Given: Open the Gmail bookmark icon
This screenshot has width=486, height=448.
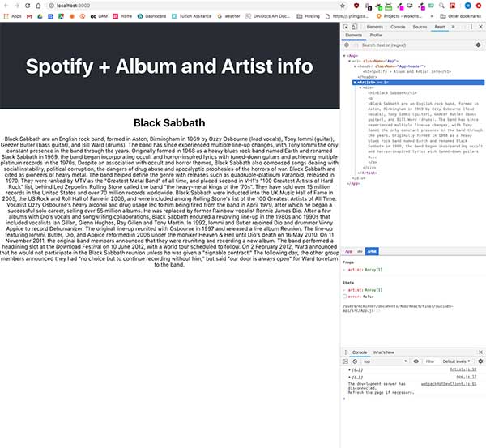Looking at the screenshot, I should pyautogui.click(x=29, y=16).
